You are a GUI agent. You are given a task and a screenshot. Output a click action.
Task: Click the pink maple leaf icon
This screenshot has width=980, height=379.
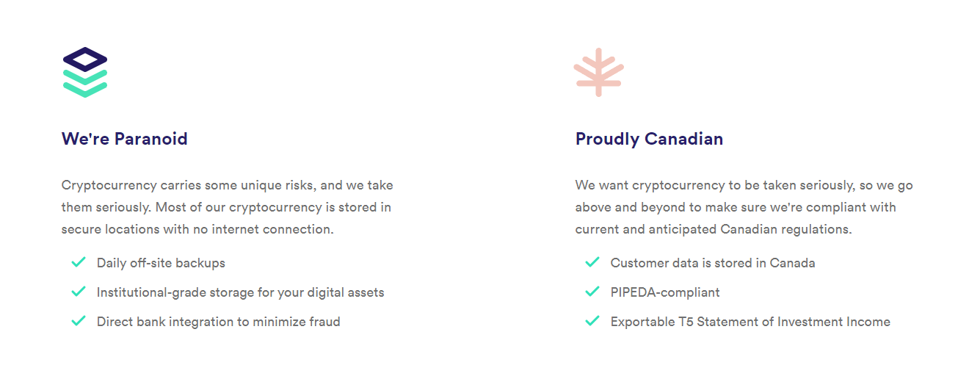[599, 72]
